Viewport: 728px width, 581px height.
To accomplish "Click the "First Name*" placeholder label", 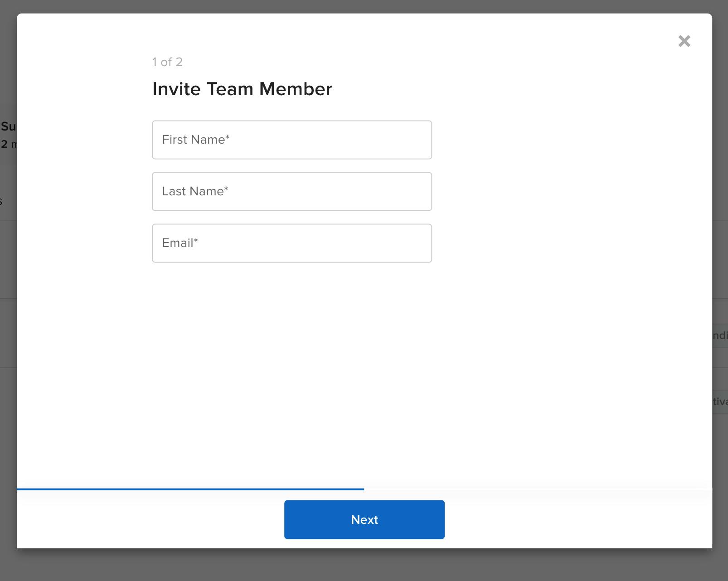I will (194, 140).
